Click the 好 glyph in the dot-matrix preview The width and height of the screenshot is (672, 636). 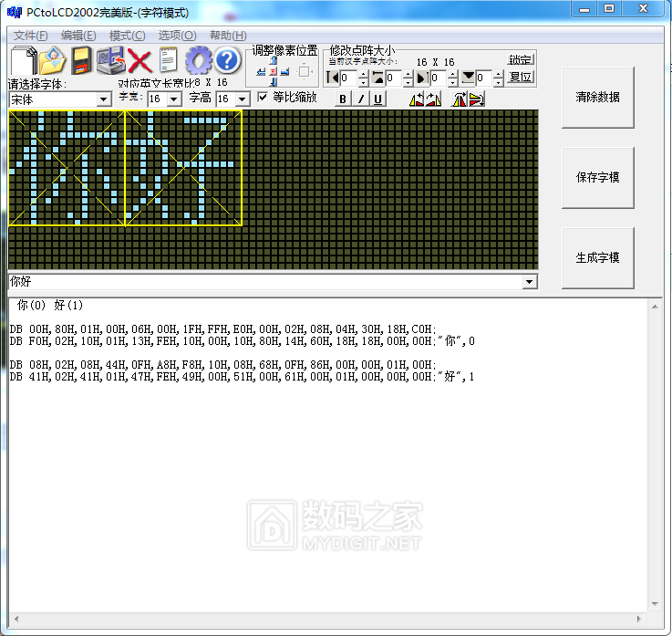(x=183, y=168)
